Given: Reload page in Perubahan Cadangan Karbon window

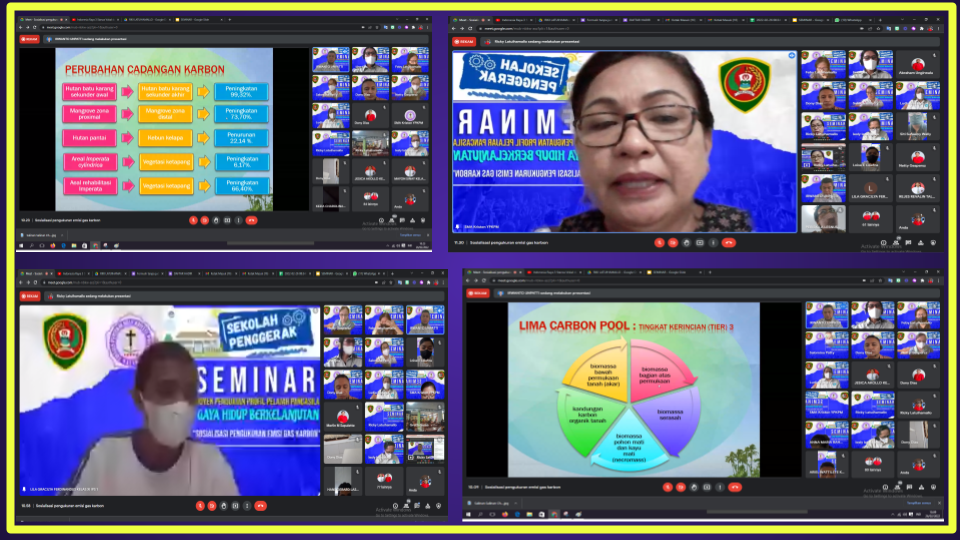Looking at the screenshot, I should pyautogui.click(x=35, y=28).
